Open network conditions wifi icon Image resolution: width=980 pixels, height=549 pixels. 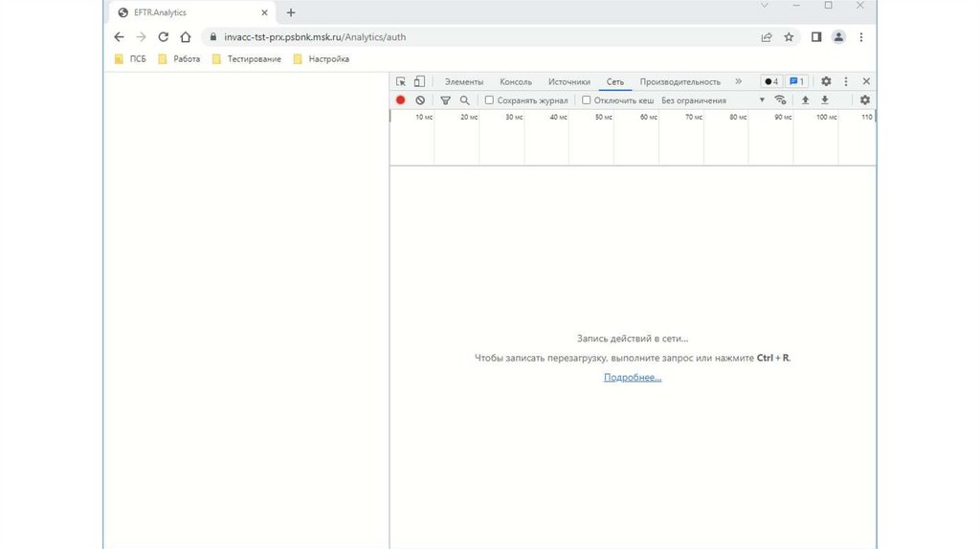point(781,100)
